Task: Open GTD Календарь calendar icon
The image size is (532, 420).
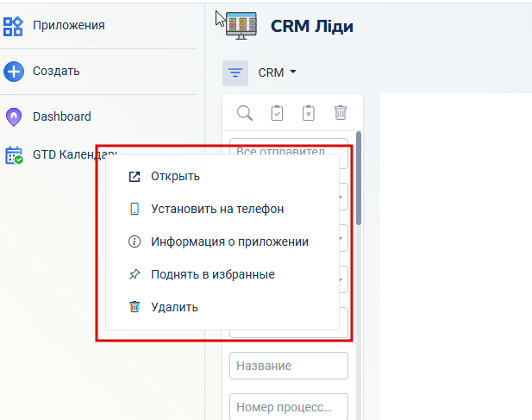Action: pyautogui.click(x=14, y=155)
